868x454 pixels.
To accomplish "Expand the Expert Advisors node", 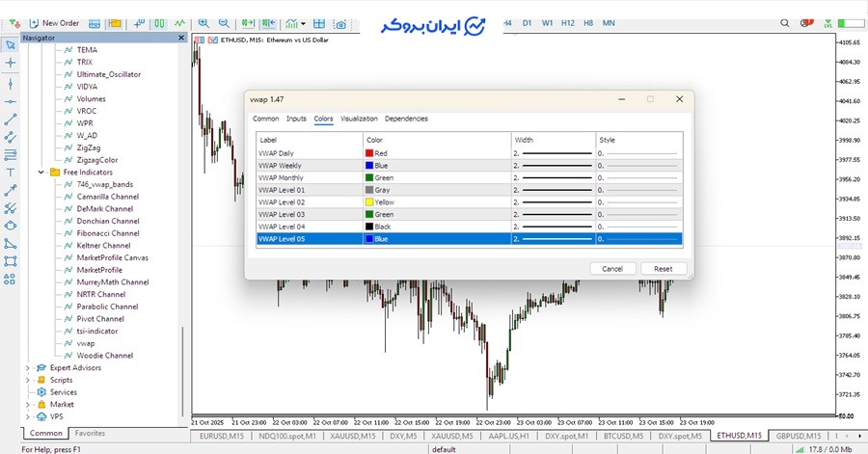I will click(27, 367).
